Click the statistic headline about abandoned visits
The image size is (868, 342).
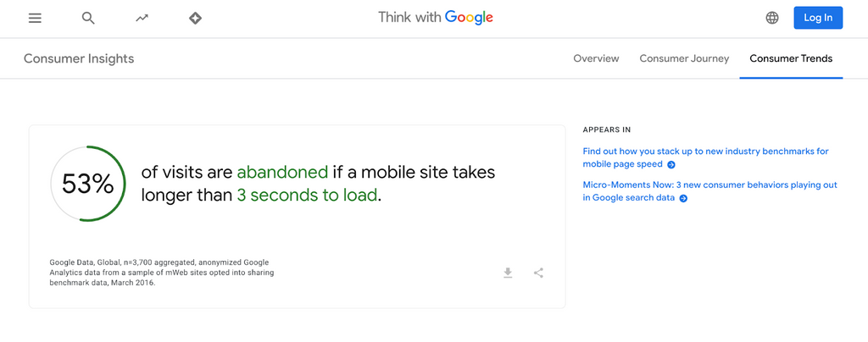(318, 184)
